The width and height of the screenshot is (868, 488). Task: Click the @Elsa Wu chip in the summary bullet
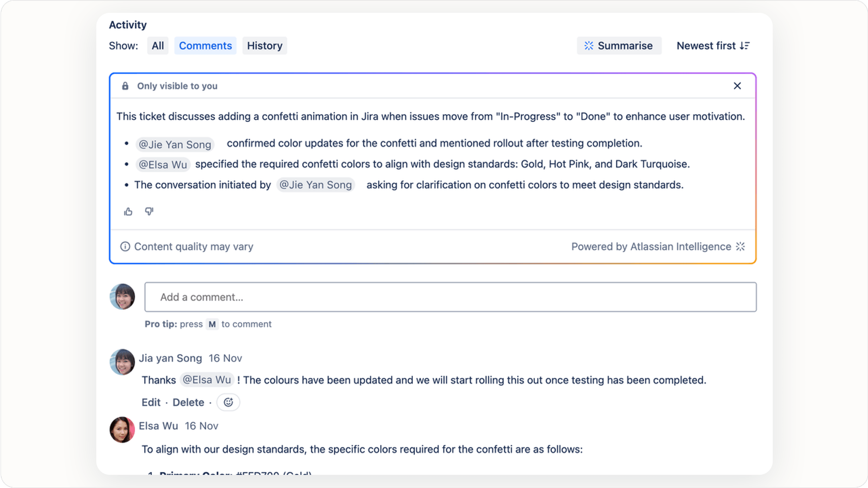point(163,164)
